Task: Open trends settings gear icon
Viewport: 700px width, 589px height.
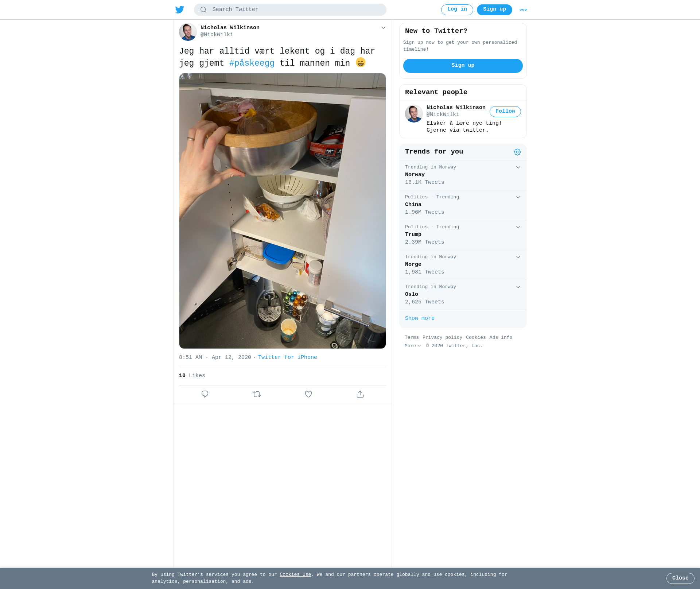Action: click(x=517, y=152)
